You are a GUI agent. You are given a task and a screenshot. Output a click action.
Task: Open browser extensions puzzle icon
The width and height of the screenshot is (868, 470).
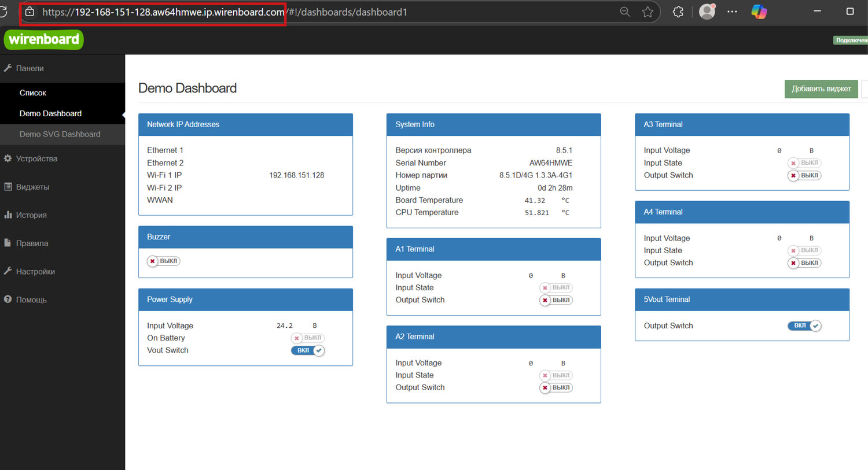point(678,12)
